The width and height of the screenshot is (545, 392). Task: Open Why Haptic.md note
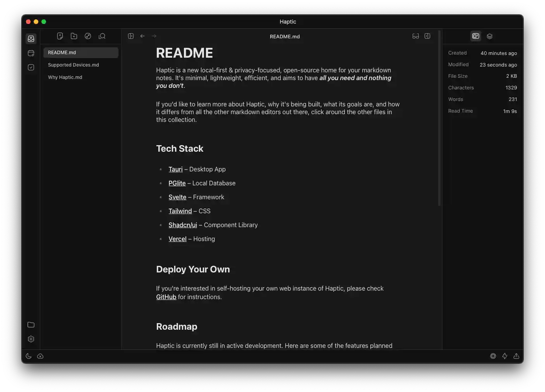81,77
